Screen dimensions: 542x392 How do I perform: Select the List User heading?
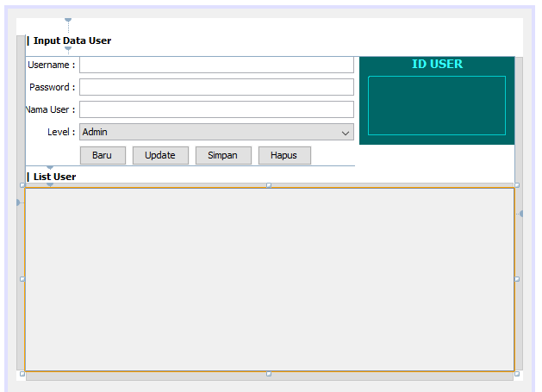[x=54, y=177]
